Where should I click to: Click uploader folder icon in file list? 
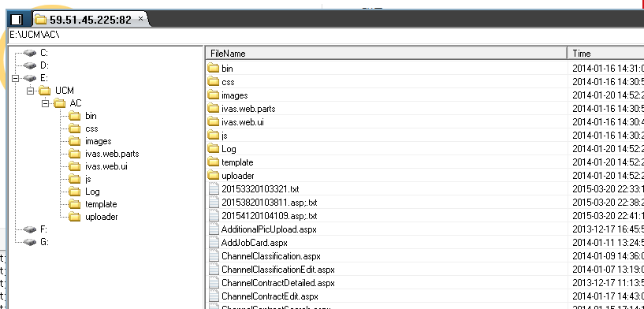213,176
